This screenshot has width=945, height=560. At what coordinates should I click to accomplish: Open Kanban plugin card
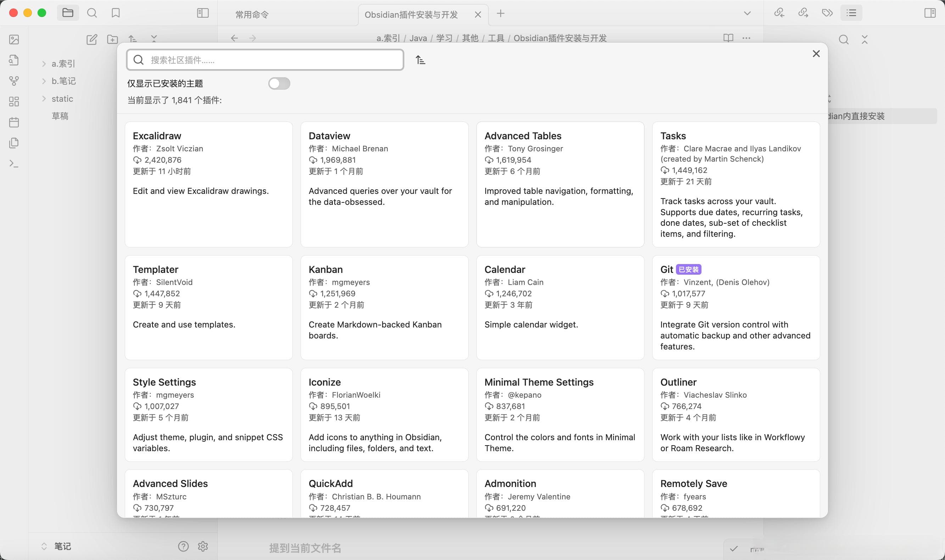(x=385, y=308)
